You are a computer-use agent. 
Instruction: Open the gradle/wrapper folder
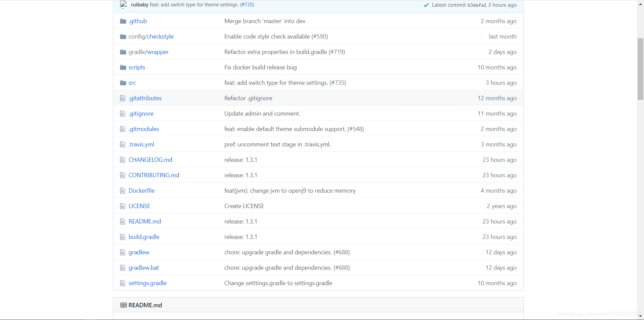(x=149, y=52)
